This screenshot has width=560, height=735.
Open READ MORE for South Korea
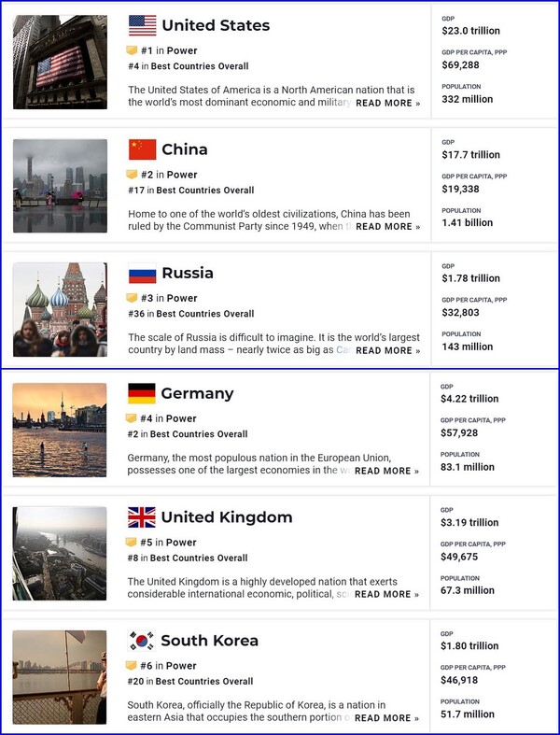pos(386,718)
